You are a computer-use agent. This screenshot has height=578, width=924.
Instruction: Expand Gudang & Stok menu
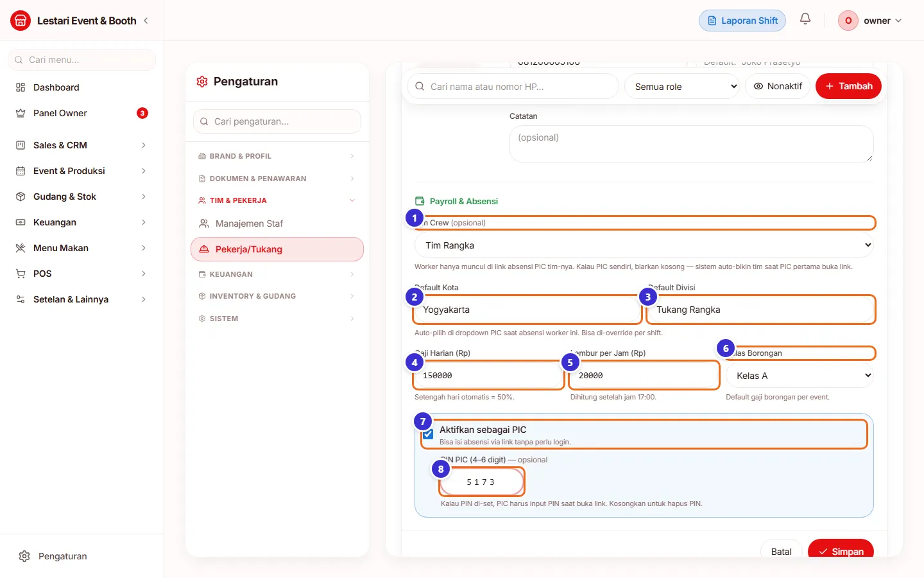pyautogui.click(x=82, y=197)
